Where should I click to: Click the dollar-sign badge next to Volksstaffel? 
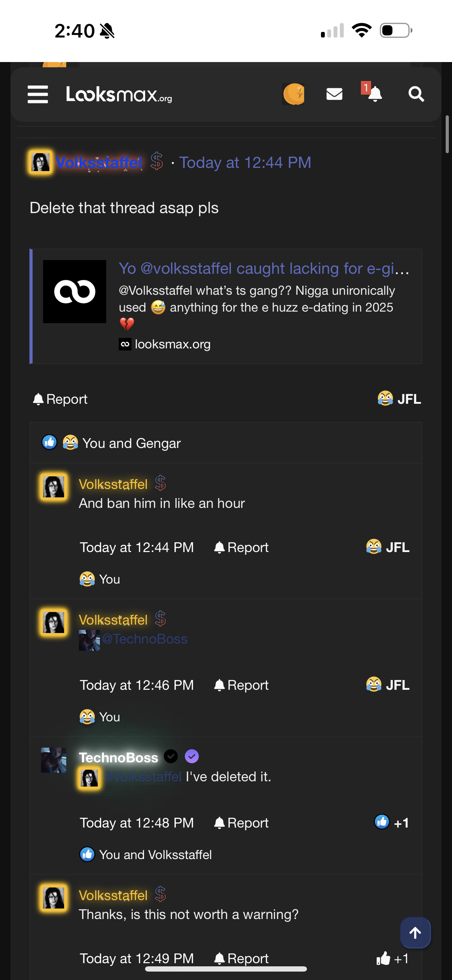coord(156,162)
